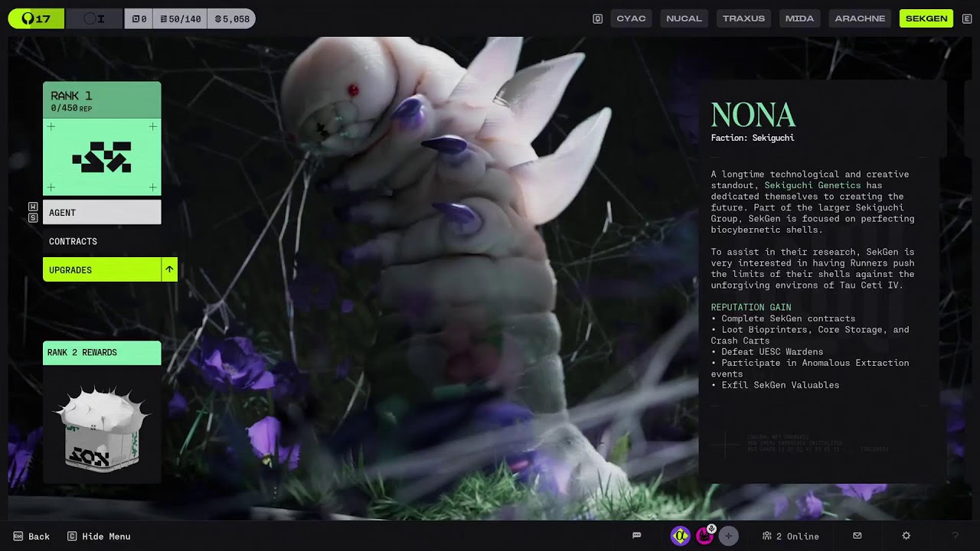Open the settings gear icon
The width and height of the screenshot is (980, 551).
click(906, 536)
